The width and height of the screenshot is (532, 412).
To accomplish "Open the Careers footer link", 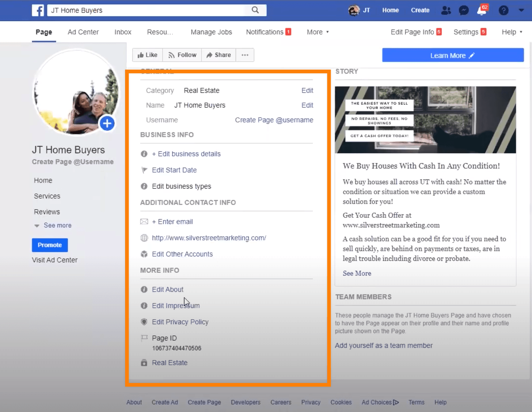I will 281,402.
